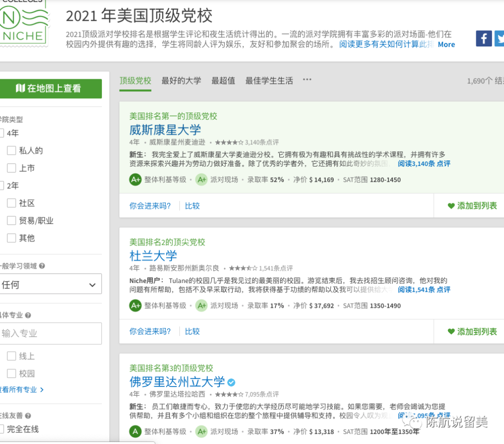Click 你会进来吗? under 杜兰大学
Screen dimensions: 504x444
click(150, 331)
